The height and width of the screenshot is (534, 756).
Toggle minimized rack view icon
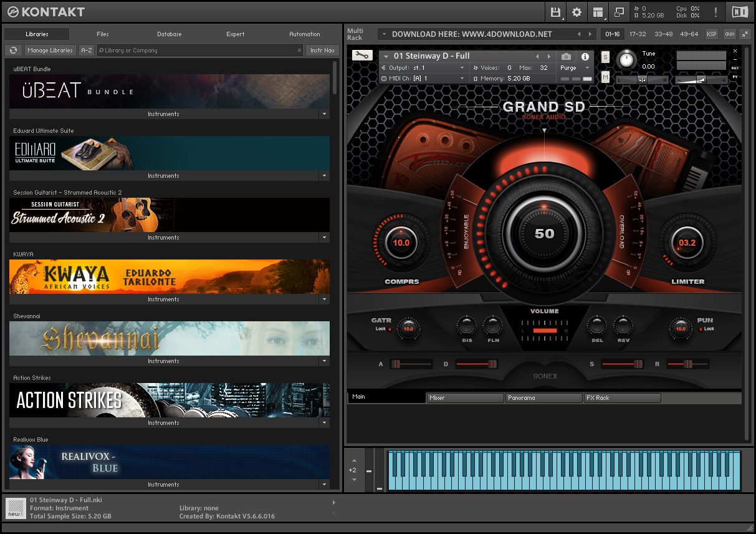[x=619, y=12]
